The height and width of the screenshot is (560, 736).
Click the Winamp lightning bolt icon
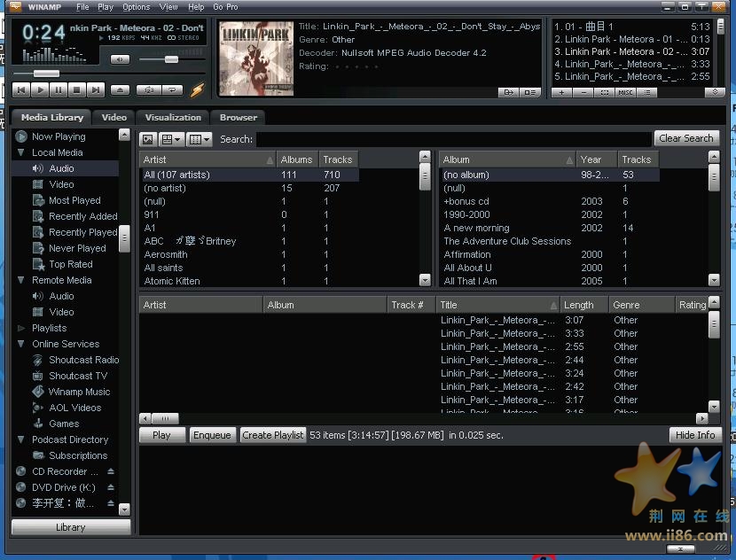tap(197, 89)
